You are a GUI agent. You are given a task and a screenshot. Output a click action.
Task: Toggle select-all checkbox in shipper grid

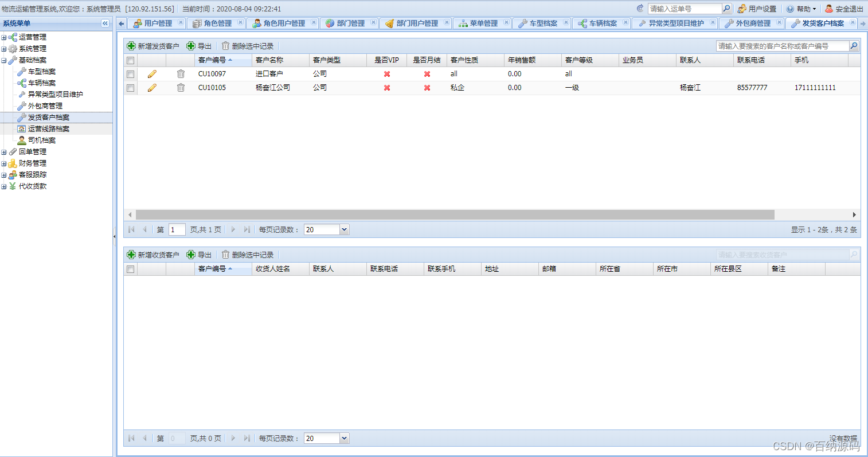130,60
